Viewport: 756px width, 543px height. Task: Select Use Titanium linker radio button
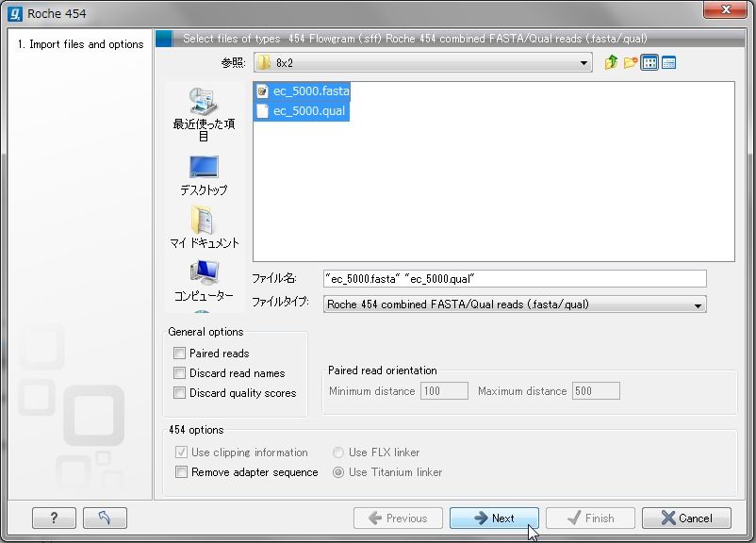click(x=338, y=472)
